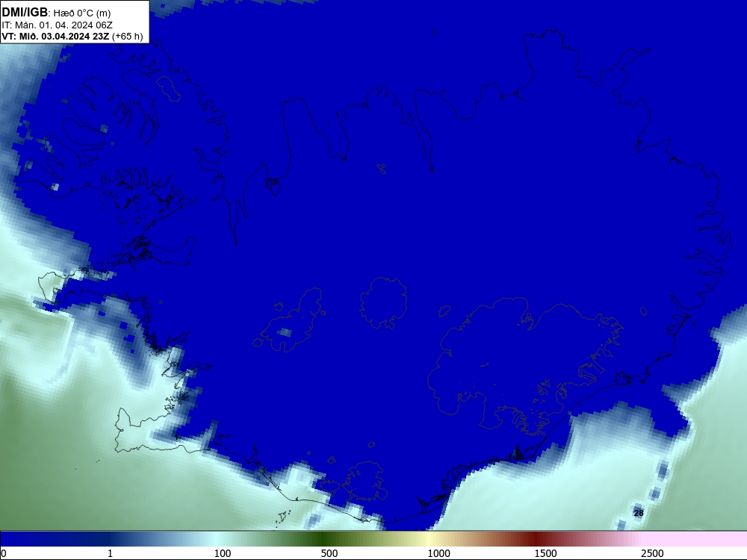The image size is (747, 560).
Task: Click the dark green part of color scale
Action: (x=326, y=539)
